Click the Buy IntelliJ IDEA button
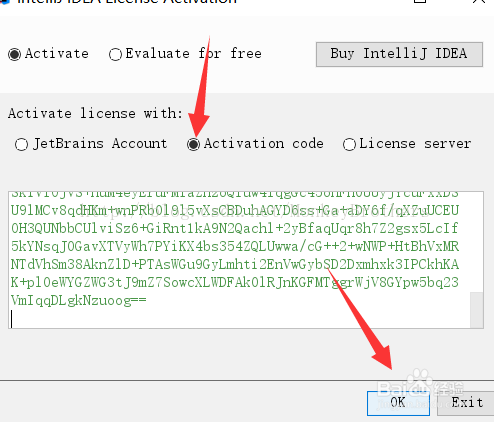Image resolution: width=494 pixels, height=422 pixels. point(399,54)
